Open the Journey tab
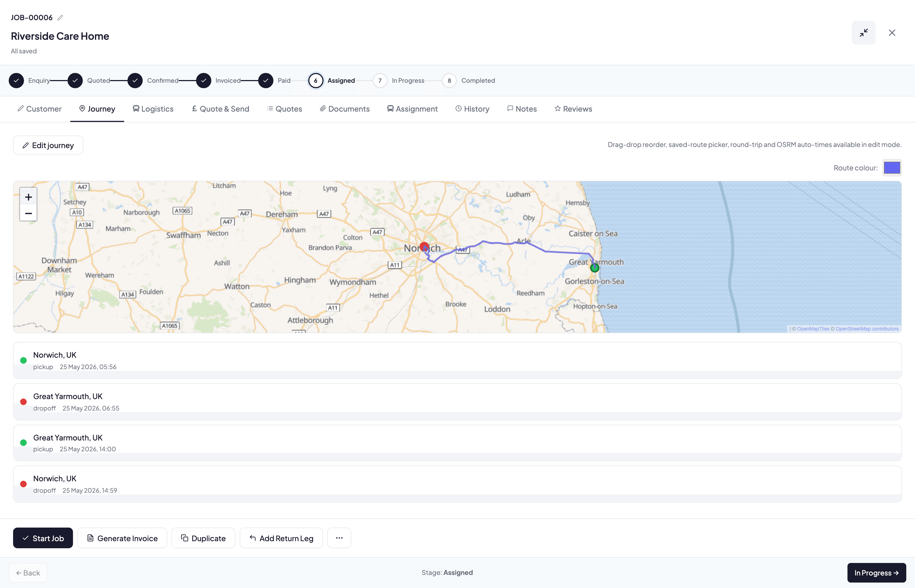 click(x=97, y=109)
